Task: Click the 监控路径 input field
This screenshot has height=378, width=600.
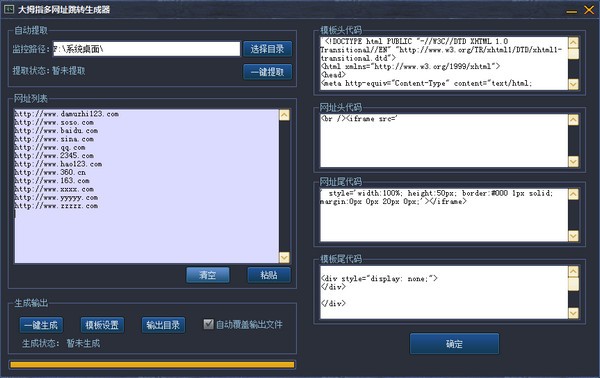Action: click(147, 49)
